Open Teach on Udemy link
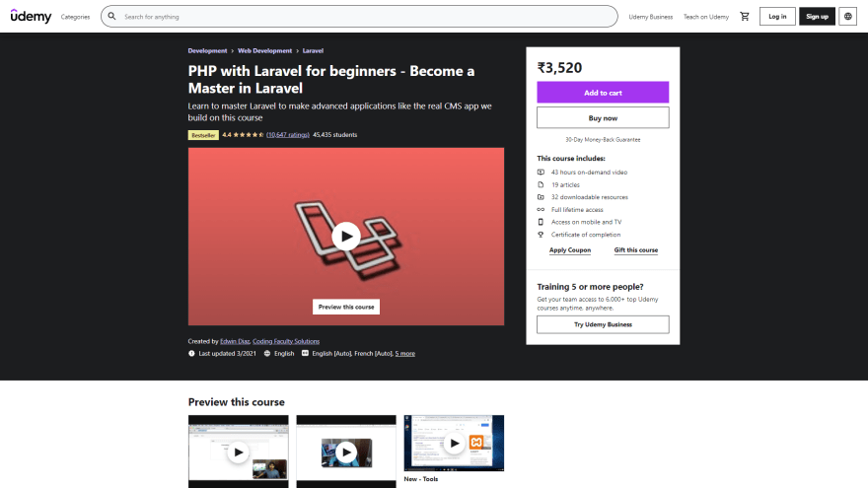 tap(706, 17)
